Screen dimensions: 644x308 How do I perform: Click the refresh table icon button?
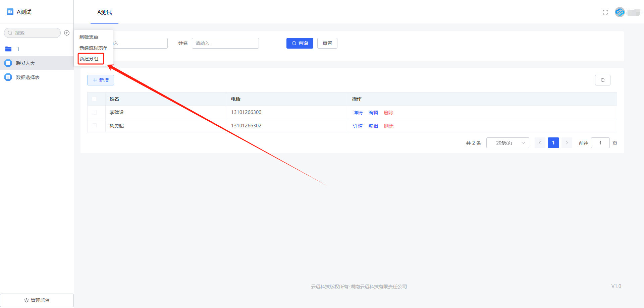pyautogui.click(x=602, y=80)
